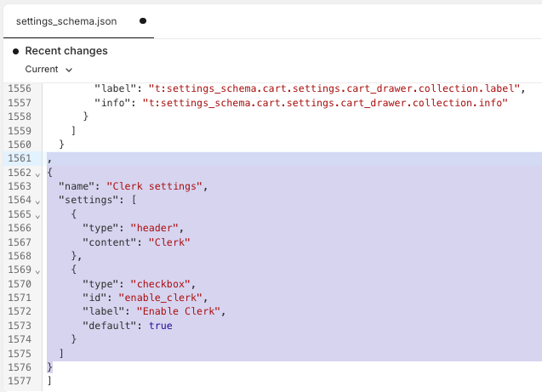The height and width of the screenshot is (392, 542).
Task: Click the "content" key on line 1567
Action: (x=110, y=242)
